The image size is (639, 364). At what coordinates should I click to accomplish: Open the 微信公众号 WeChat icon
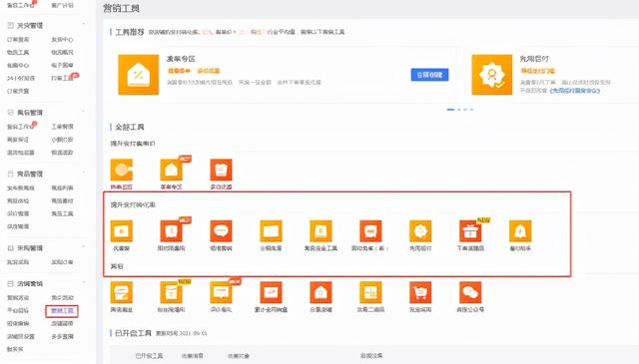click(x=470, y=292)
